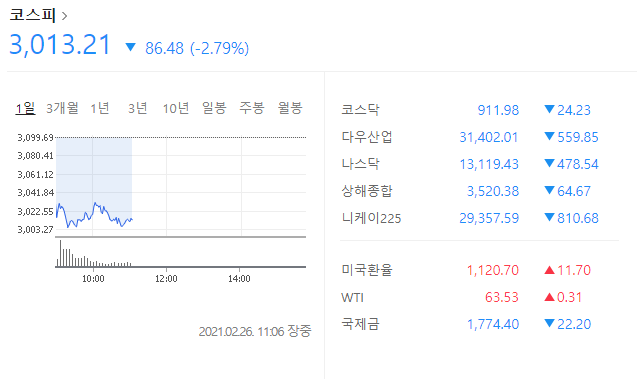Viewport: 640px width, 379px height.
Task: Open the 코스피 heading link
Action: coord(32,15)
